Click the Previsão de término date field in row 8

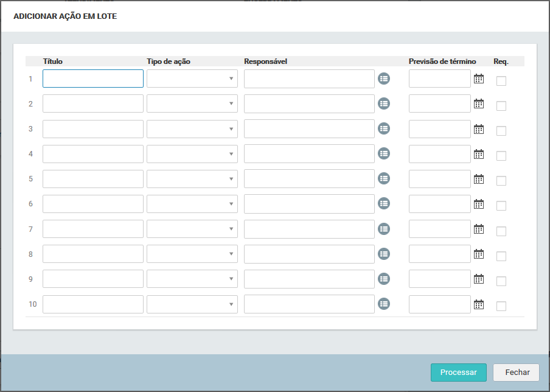pos(440,254)
